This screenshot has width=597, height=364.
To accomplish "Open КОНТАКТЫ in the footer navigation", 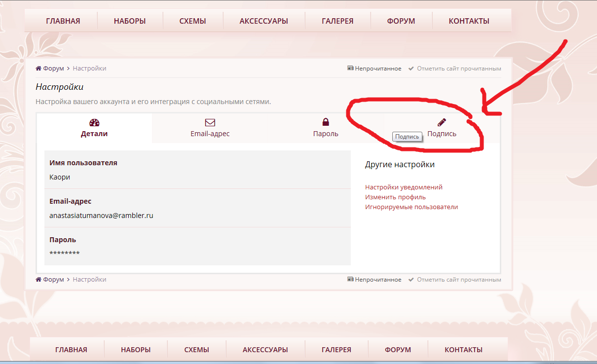I will coord(463,350).
